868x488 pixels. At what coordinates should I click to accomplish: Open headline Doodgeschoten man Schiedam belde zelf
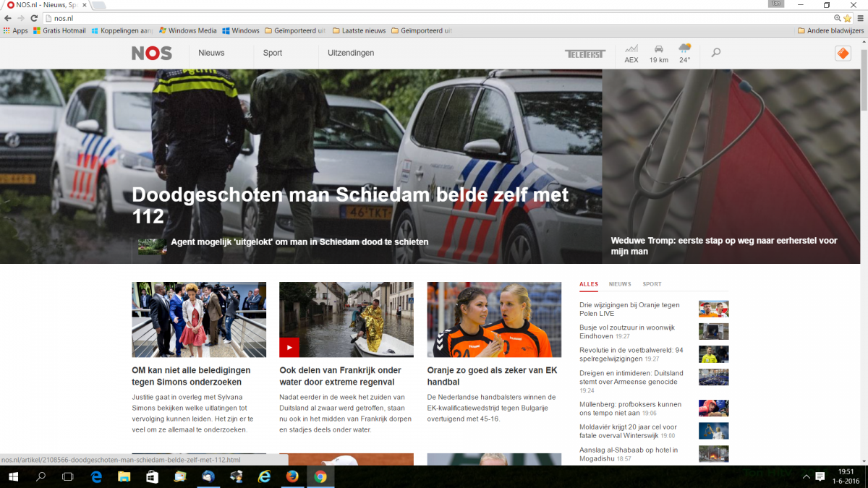pos(350,205)
